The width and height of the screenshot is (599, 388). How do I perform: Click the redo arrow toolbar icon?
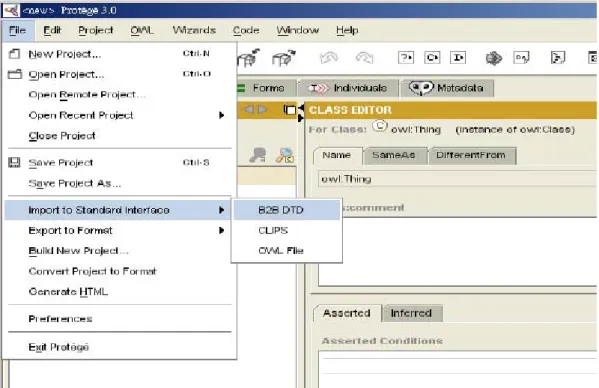[364, 58]
